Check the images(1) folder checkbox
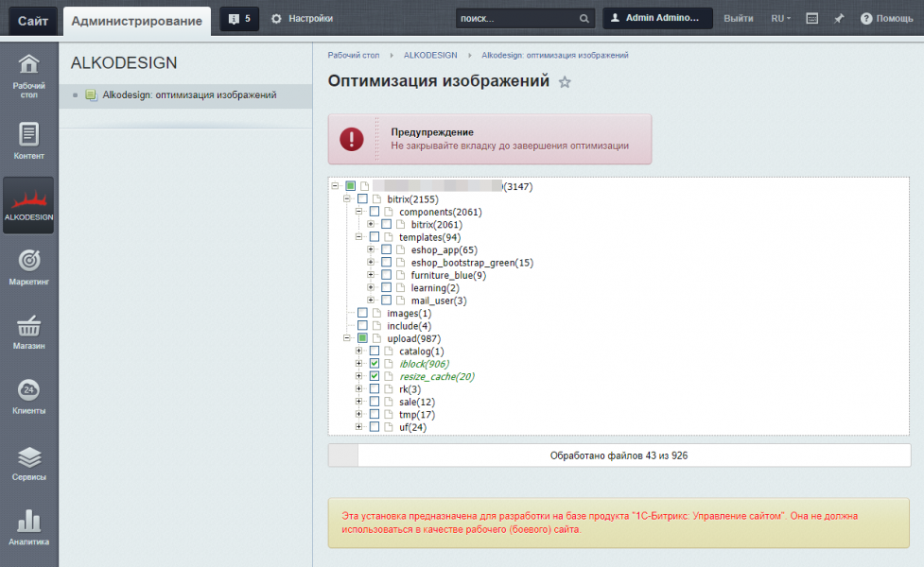 point(362,313)
